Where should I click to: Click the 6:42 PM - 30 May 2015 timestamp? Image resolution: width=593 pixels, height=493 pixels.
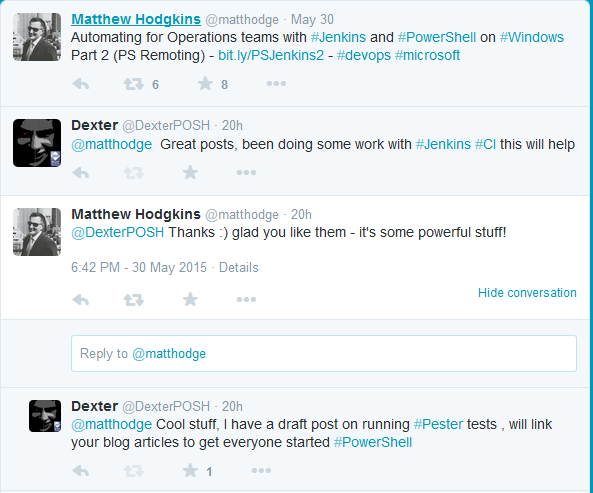click(139, 267)
